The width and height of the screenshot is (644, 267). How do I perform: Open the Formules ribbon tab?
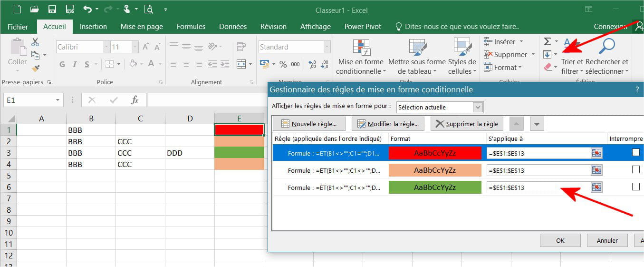click(x=191, y=27)
